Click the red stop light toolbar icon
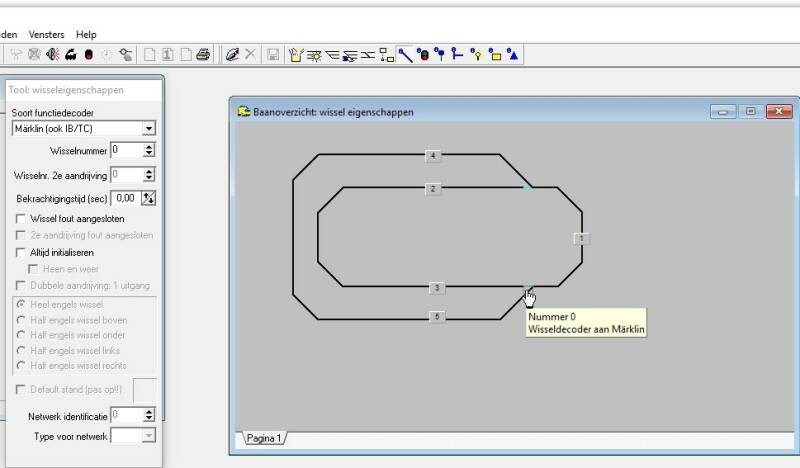The height and width of the screenshot is (468, 800). 89,54
